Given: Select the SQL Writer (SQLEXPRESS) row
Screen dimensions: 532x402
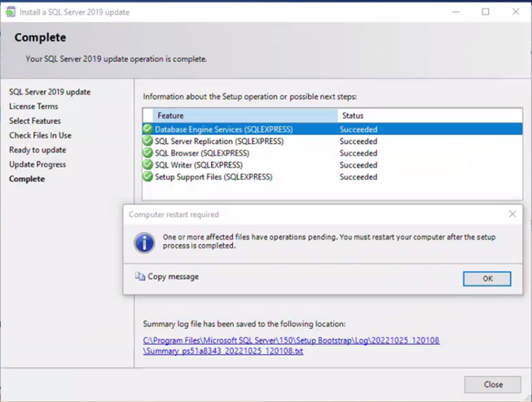Looking at the screenshot, I should (332, 164).
